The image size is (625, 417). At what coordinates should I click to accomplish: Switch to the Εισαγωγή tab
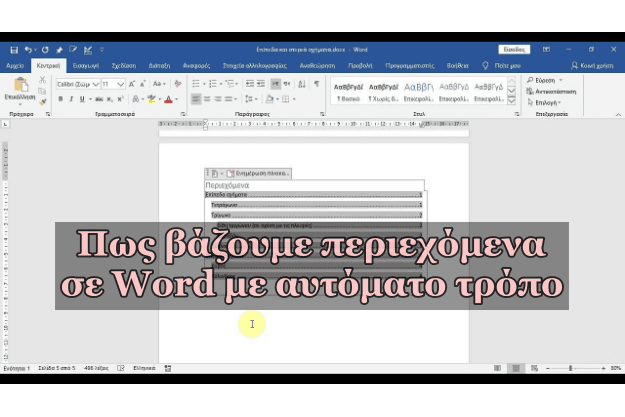click(86, 66)
